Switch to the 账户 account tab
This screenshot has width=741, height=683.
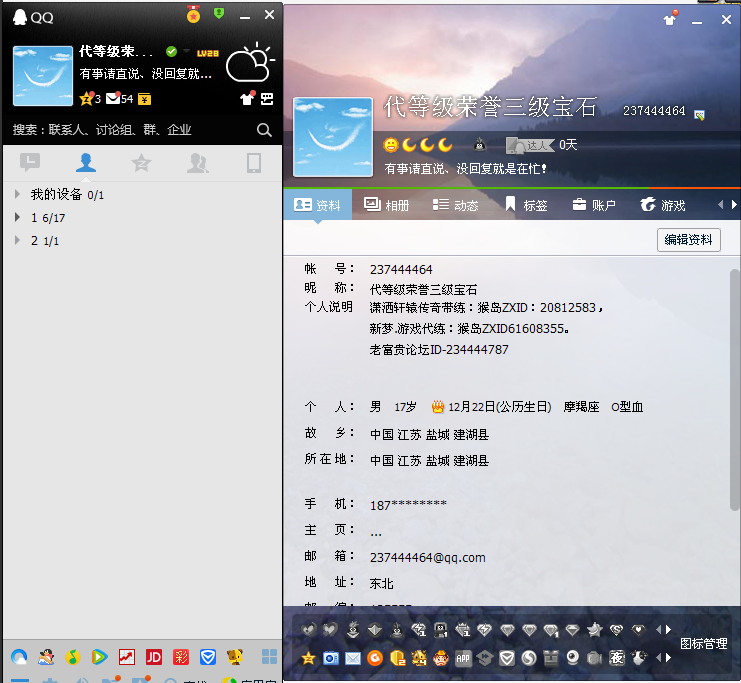[x=594, y=205]
